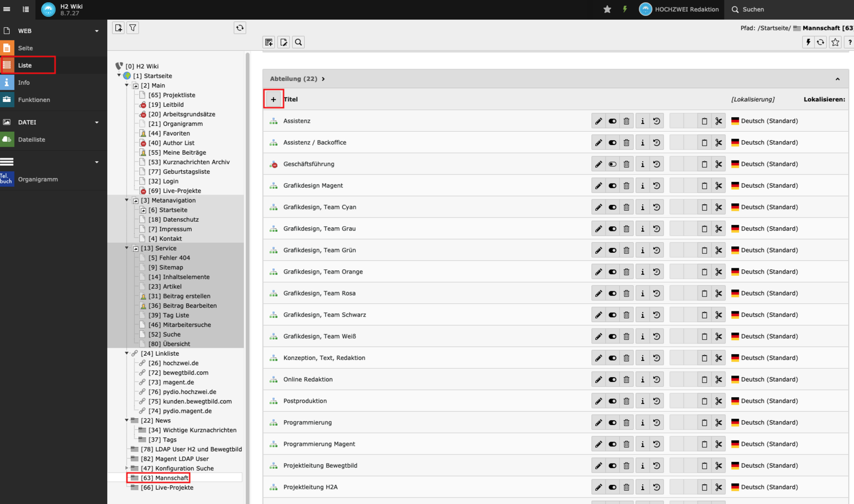Edit the Assistenz record with the pencil icon

[598, 121]
